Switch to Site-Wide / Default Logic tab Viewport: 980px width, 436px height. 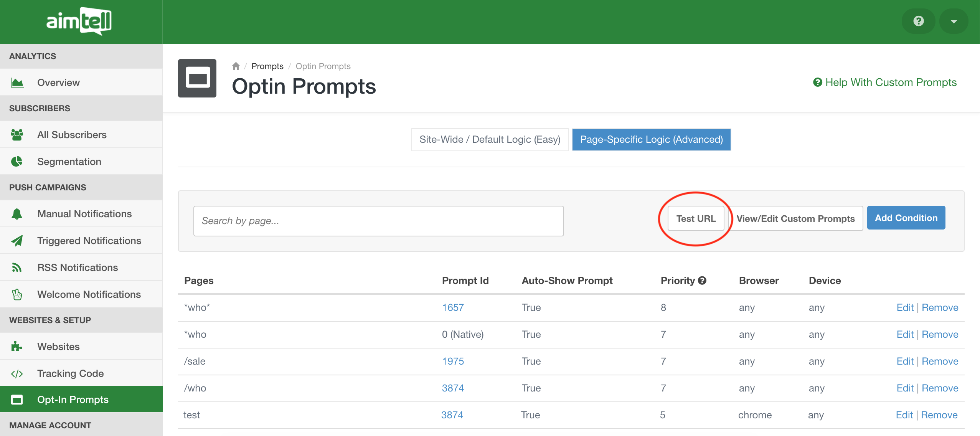490,139
